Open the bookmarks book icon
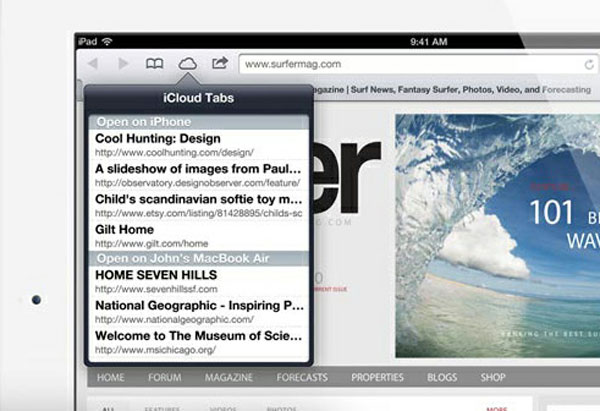The image size is (600, 411). pos(155,64)
